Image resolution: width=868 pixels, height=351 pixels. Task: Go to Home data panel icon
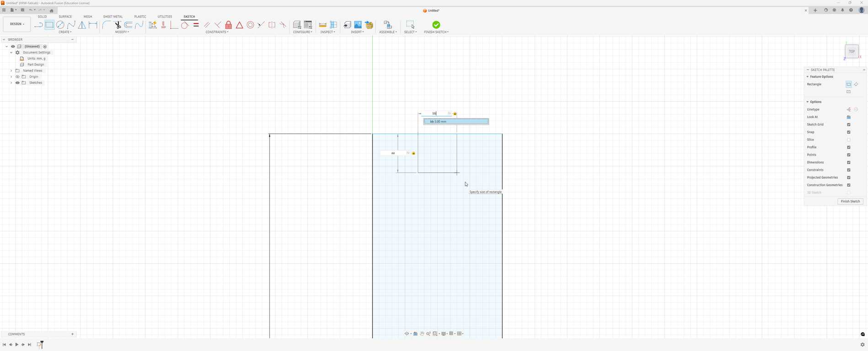[52, 11]
